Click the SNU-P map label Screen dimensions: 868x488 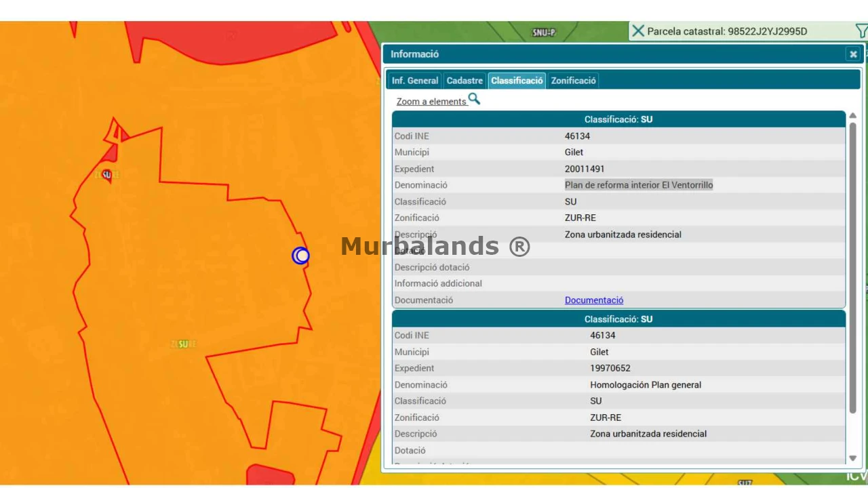(x=544, y=33)
